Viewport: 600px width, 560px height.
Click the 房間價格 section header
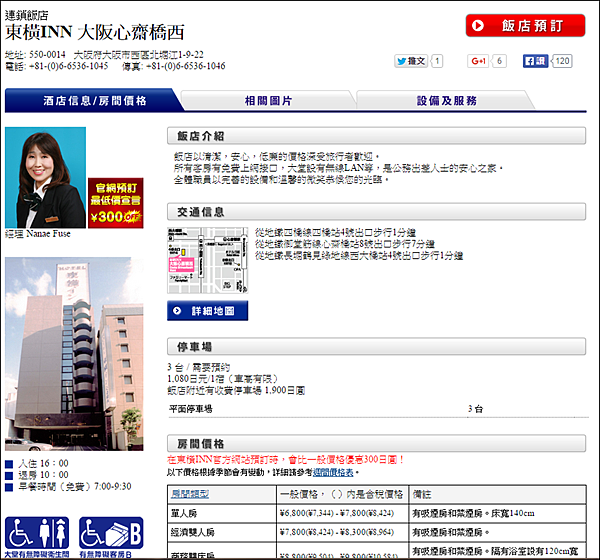tap(376, 443)
